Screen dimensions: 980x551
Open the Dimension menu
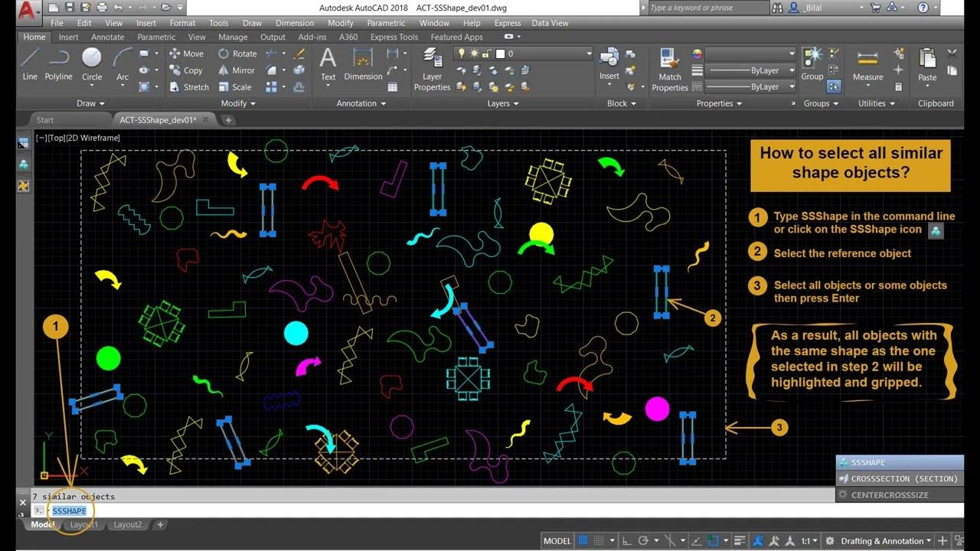pos(295,23)
